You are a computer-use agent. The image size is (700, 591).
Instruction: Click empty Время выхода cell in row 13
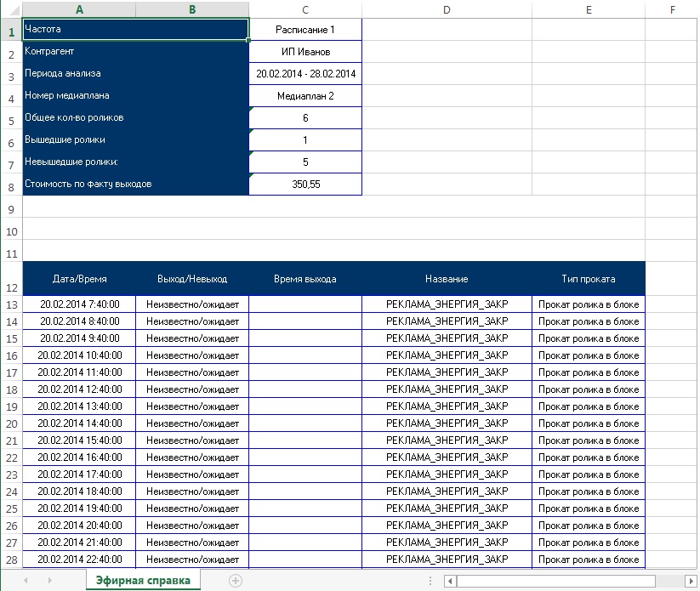pyautogui.click(x=305, y=304)
